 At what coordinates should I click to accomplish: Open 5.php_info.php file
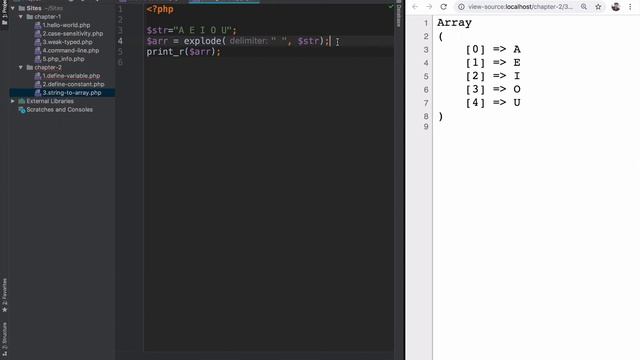click(x=63, y=59)
